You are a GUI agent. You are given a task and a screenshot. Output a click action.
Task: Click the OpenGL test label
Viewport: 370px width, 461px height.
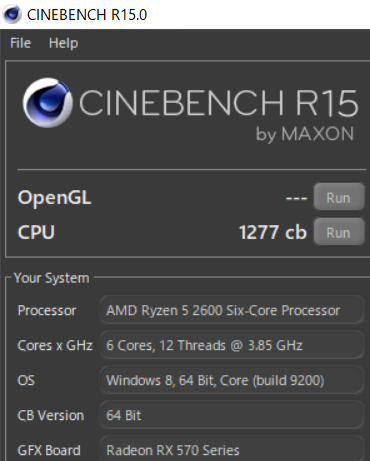tap(54, 198)
